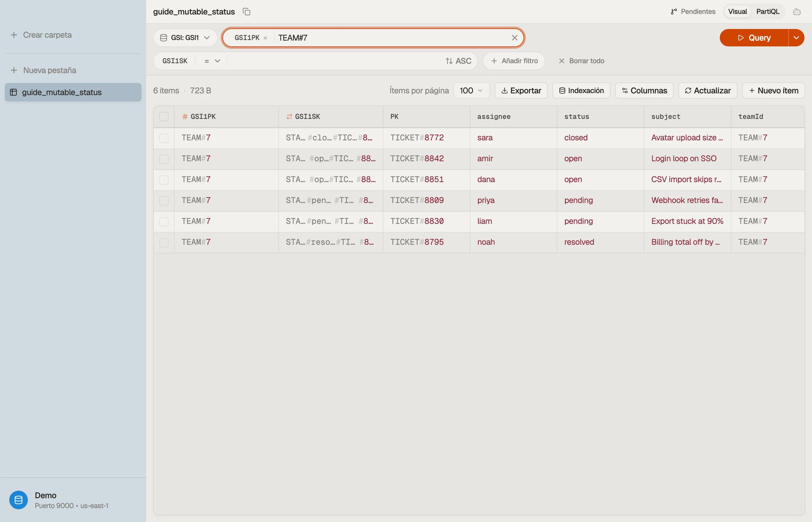Sort by the GSI1SK column header
Viewport: 812px width, 522px height.
tap(331, 117)
